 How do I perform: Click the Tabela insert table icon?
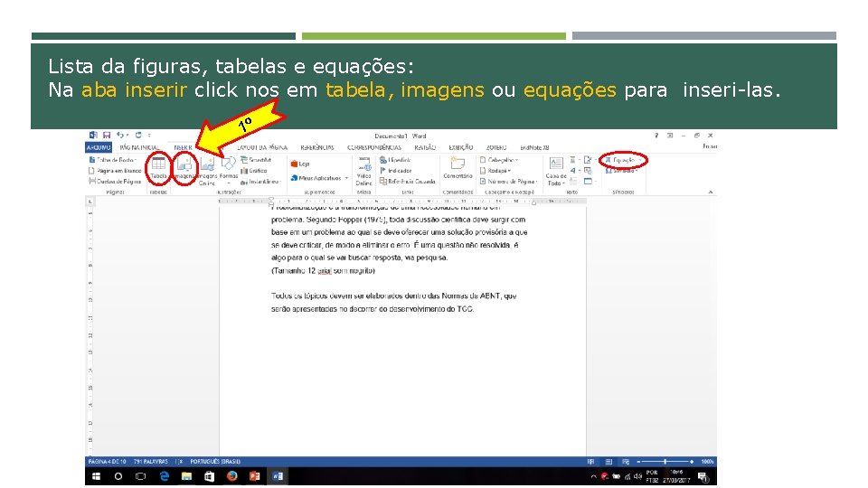[158, 169]
